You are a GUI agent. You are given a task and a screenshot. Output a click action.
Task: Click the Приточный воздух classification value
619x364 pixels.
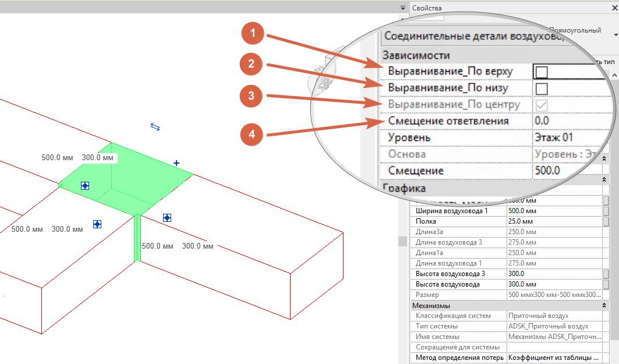pyautogui.click(x=539, y=316)
